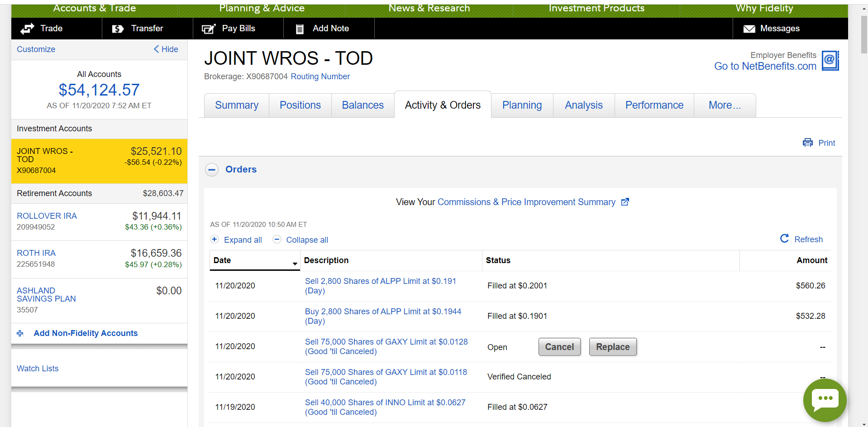This screenshot has width=868, height=427.
Task: Select the Activity & Orders tab
Action: coord(443,105)
